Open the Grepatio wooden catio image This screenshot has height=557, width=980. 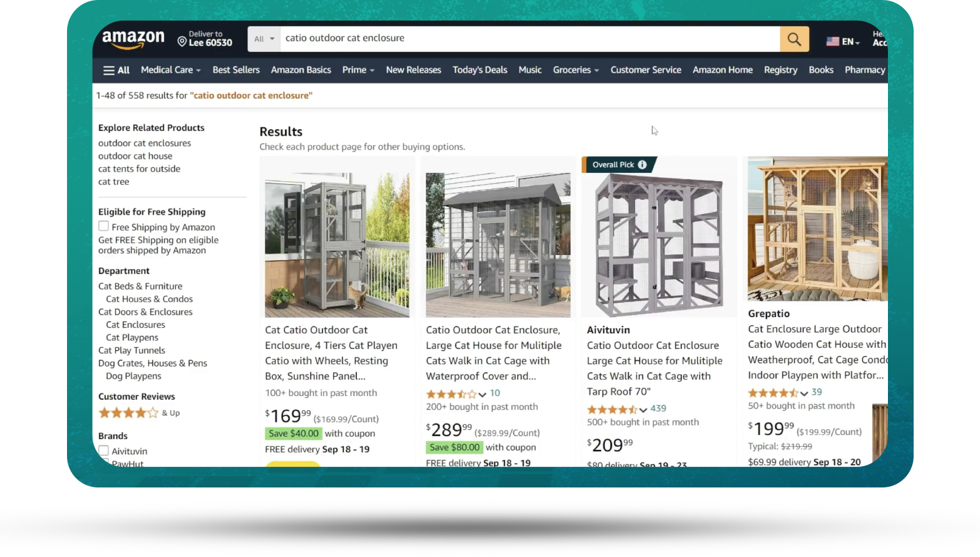[818, 229]
